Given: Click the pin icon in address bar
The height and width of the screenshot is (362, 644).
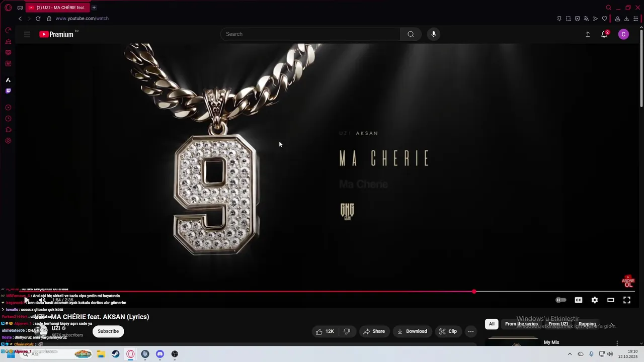Looking at the screenshot, I should tap(559, 19).
